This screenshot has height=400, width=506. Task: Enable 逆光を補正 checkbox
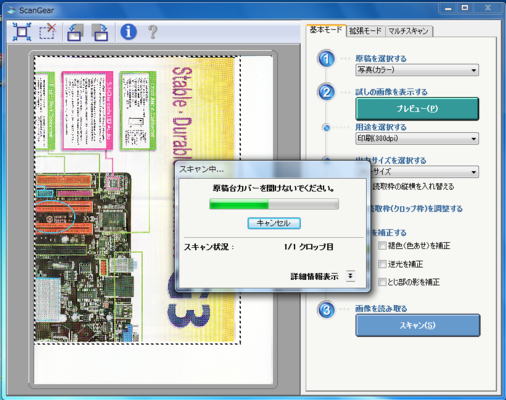[x=382, y=264]
